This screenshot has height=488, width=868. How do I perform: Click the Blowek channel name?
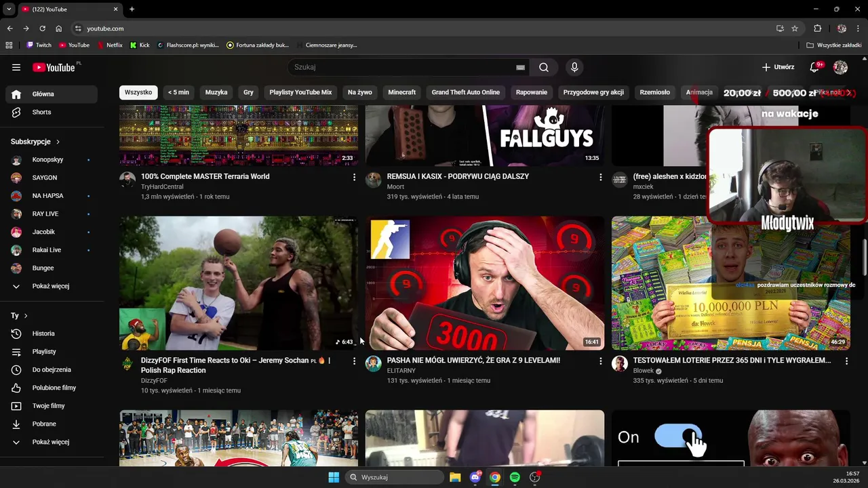(x=644, y=371)
